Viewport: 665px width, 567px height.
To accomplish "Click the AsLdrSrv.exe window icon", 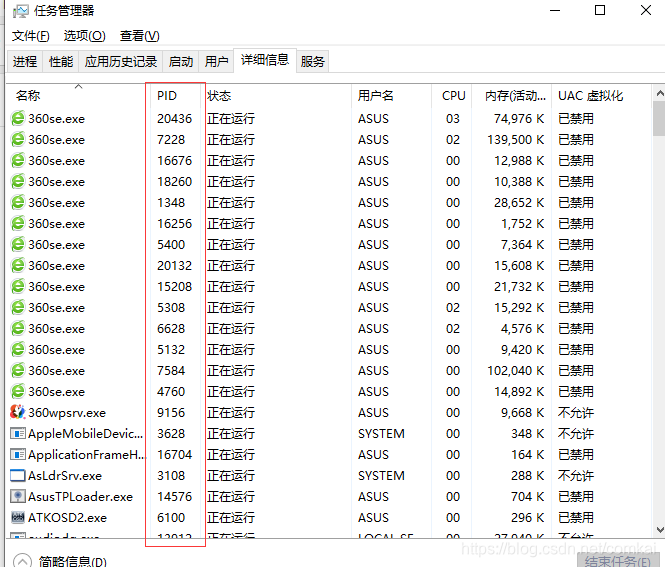I will 18,475.
